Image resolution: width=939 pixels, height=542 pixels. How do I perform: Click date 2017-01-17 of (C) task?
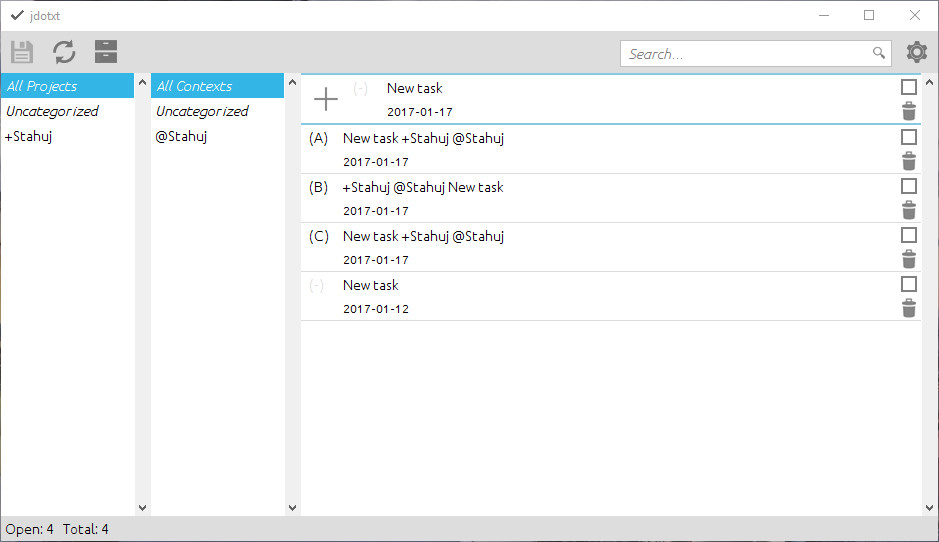[376, 260]
